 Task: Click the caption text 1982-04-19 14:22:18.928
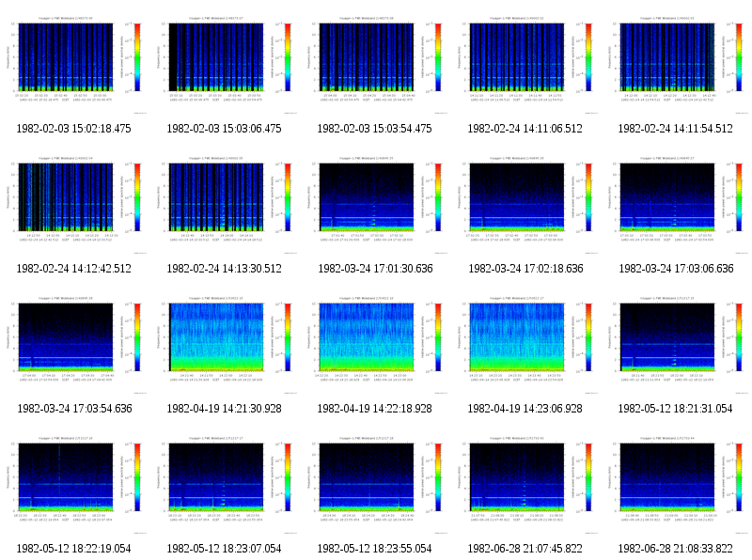pyautogui.click(x=374, y=409)
